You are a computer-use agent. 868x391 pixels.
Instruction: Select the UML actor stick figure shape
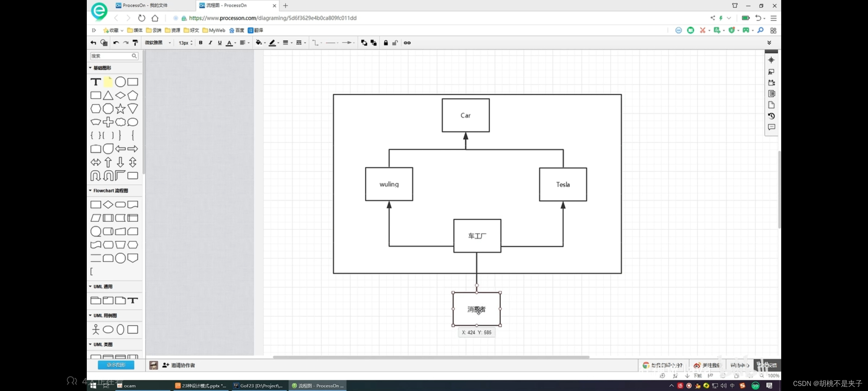click(x=95, y=329)
